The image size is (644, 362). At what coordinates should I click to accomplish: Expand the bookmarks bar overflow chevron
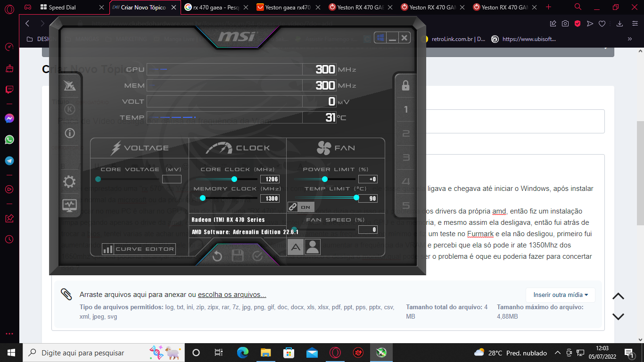click(x=629, y=39)
